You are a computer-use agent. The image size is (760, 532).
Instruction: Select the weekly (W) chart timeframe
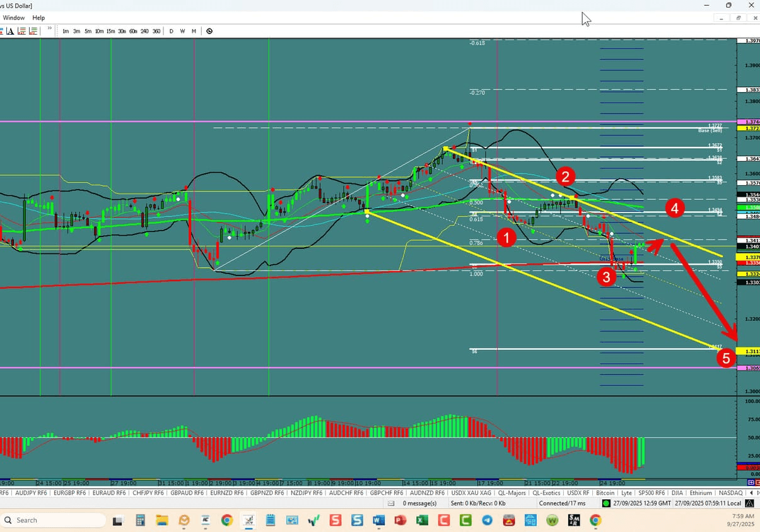[x=182, y=30]
